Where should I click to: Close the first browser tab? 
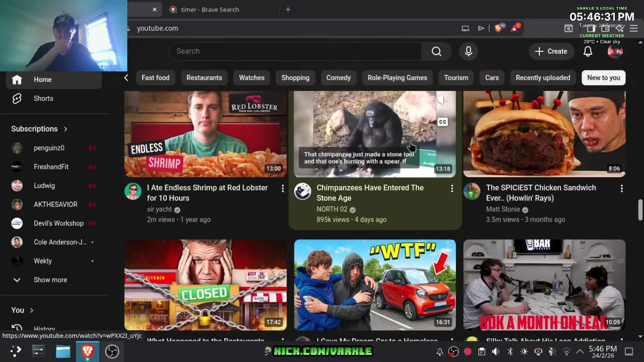pyautogui.click(x=154, y=10)
